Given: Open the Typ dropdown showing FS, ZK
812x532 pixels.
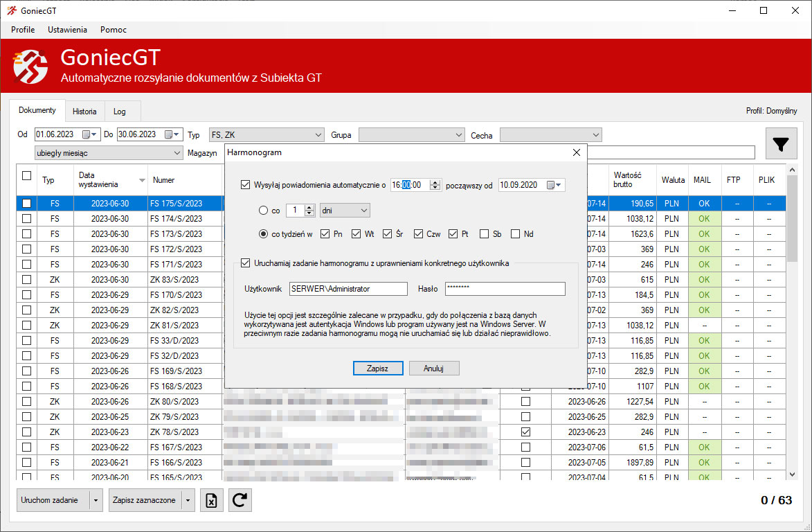Looking at the screenshot, I should (267, 134).
